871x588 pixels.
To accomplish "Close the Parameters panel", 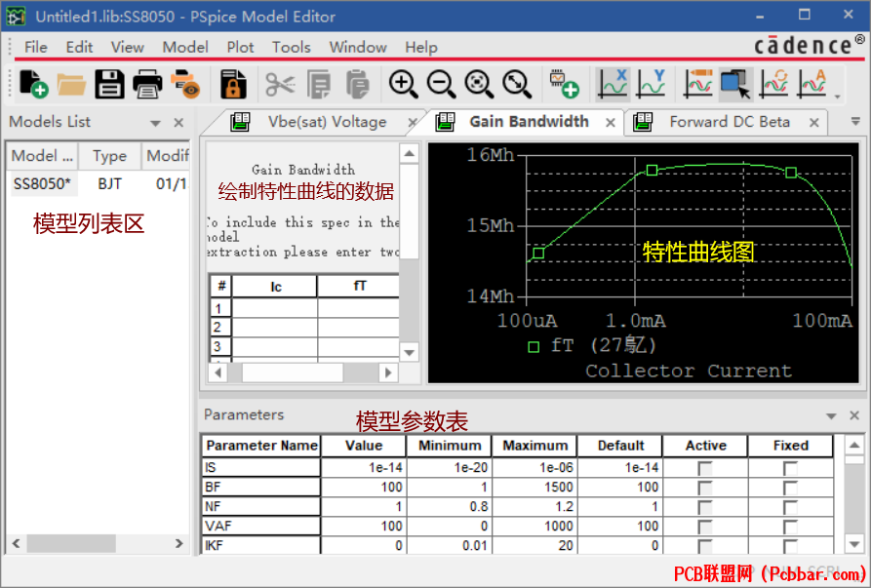I will click(854, 415).
